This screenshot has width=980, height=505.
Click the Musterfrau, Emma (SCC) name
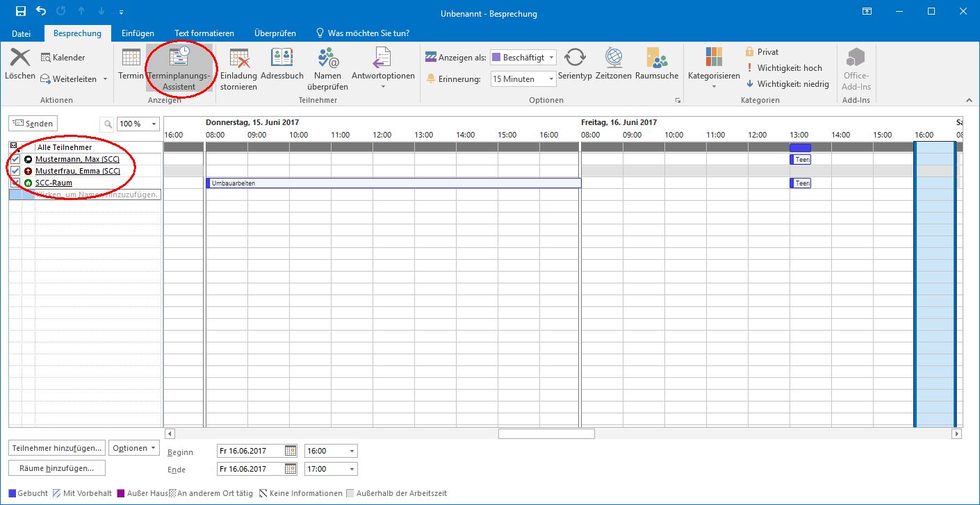click(x=78, y=171)
